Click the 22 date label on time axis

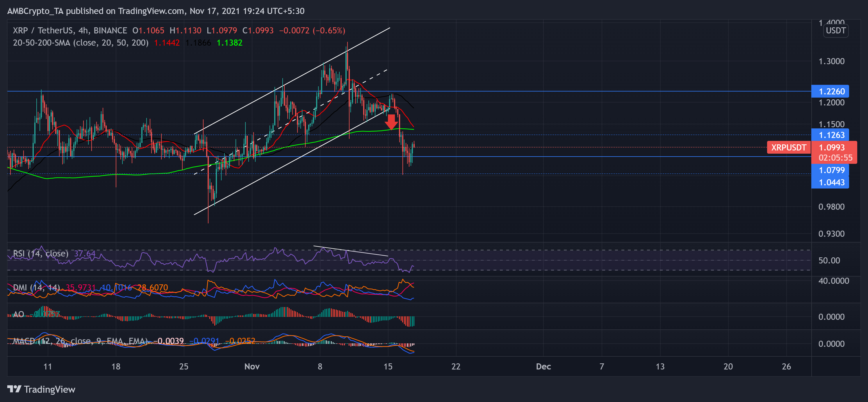(x=456, y=366)
